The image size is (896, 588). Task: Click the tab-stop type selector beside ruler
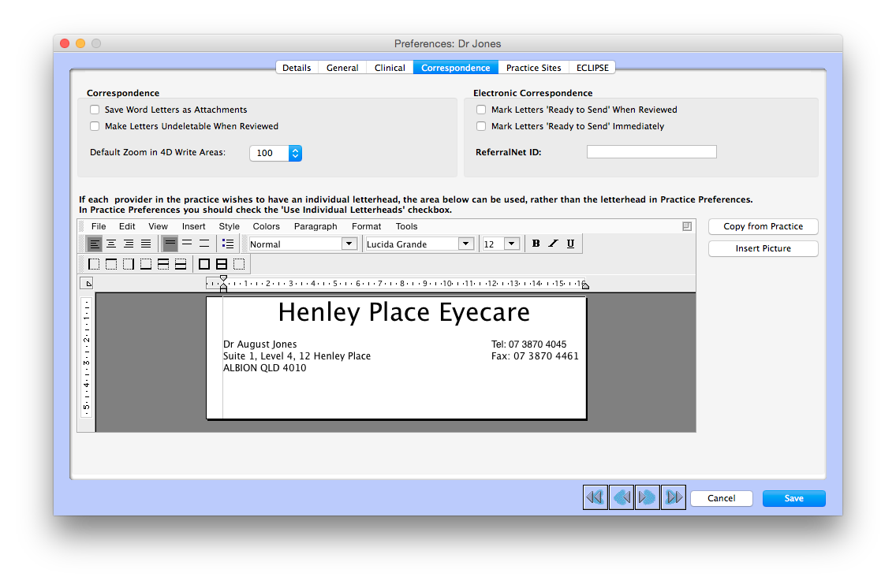coord(87,283)
